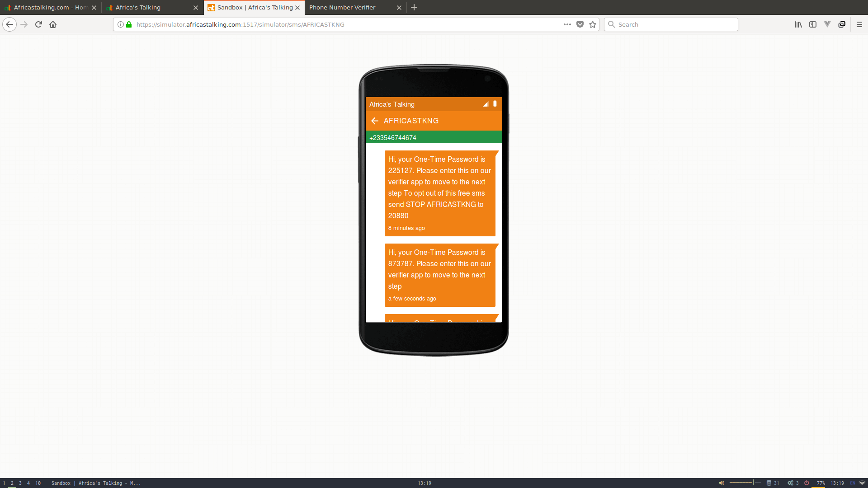Switch to the Africastalking.com Home tab
Viewport: 868px width, 488px height.
50,7
